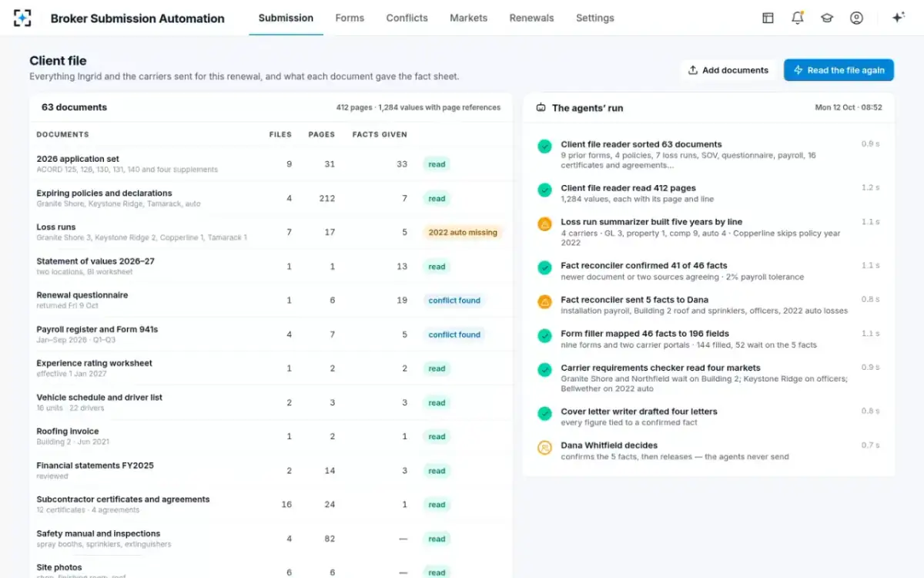The width and height of the screenshot is (924, 578).
Task: Open Carrier requirements checker read four markets
Action: click(x=708, y=378)
